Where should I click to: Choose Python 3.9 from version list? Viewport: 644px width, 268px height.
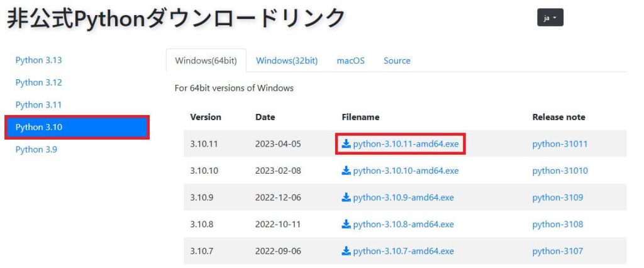click(36, 150)
